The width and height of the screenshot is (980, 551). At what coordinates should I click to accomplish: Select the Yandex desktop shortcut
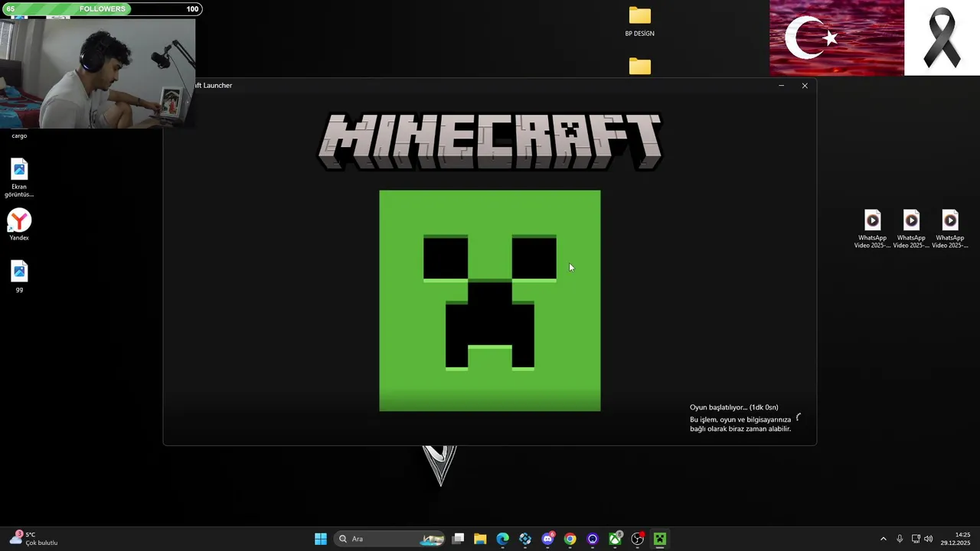coord(19,226)
